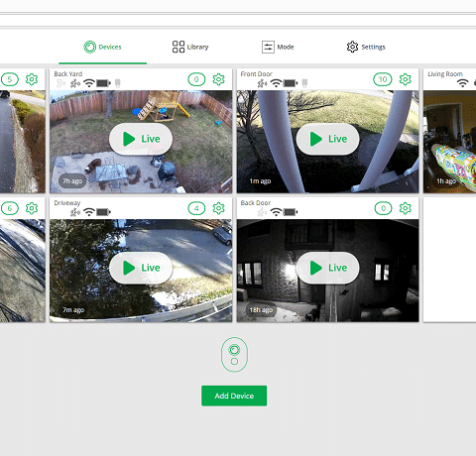Go to the Settings tab
The width and height of the screenshot is (476, 456).
point(366,47)
